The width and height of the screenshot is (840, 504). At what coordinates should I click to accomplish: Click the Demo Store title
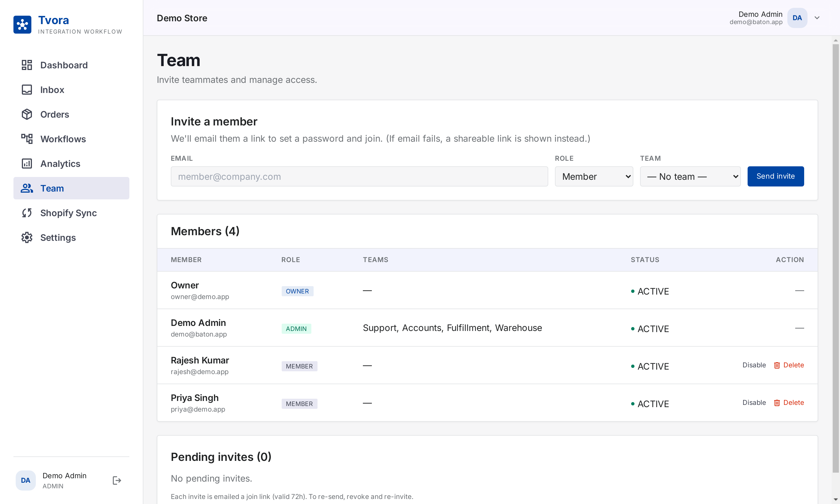pos(182,18)
